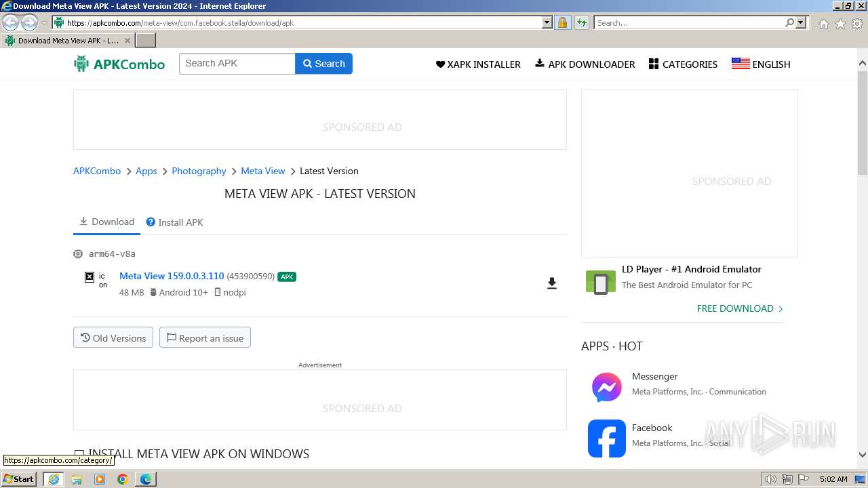Click FREE DOWNLOAD for LD Player

(740, 308)
